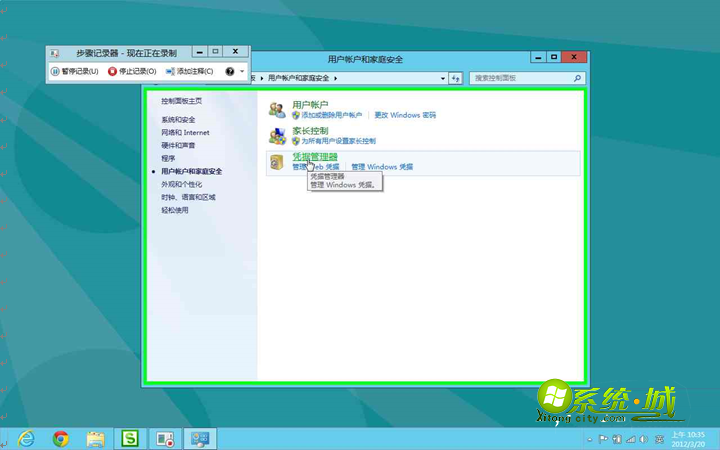The height and width of the screenshot is (450, 720).
Task: Open the green S app on taskbar
Action: pos(130,439)
